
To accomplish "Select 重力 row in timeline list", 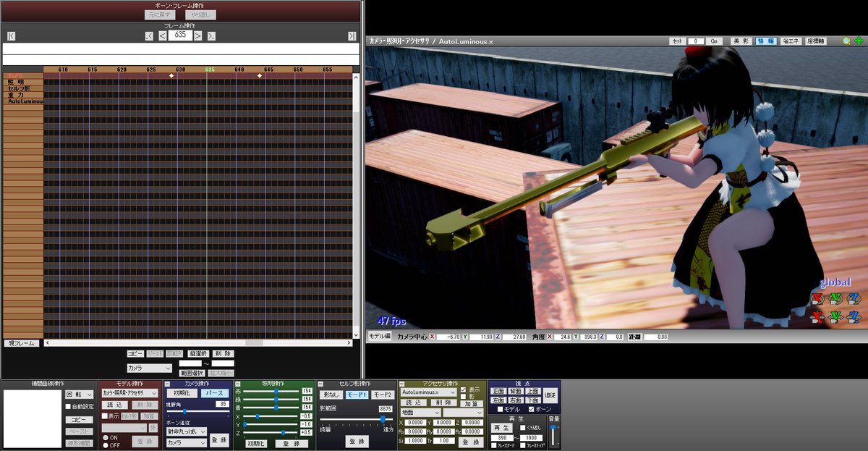I will [22, 95].
